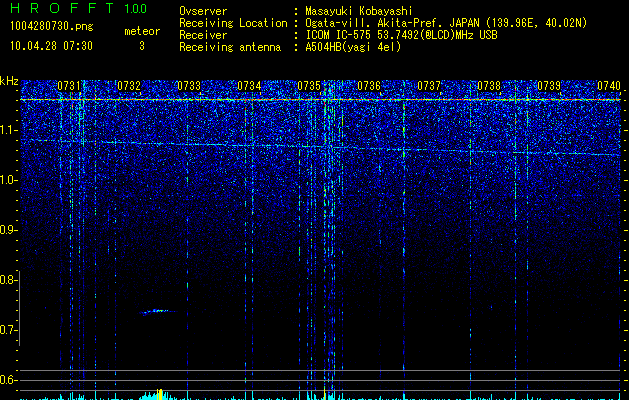The image size is (629, 400).
Task: Click the 0732 time marker
Action: (129, 86)
